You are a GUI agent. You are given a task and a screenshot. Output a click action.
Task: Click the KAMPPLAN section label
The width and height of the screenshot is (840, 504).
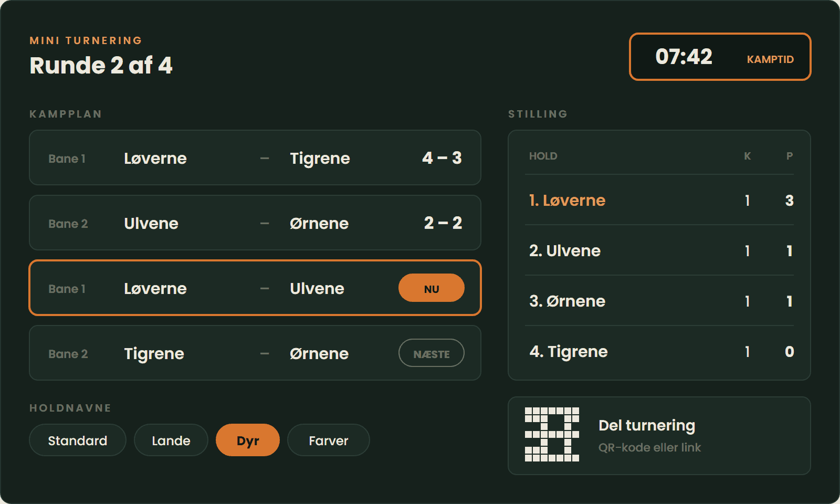[66, 114]
